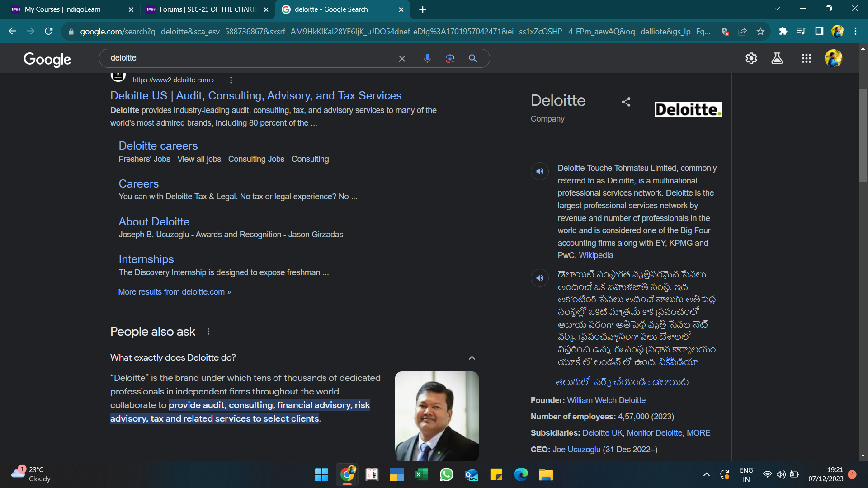Collapse 'What exactly does Deloitte do?' question
868x488 pixels.
coord(472,358)
